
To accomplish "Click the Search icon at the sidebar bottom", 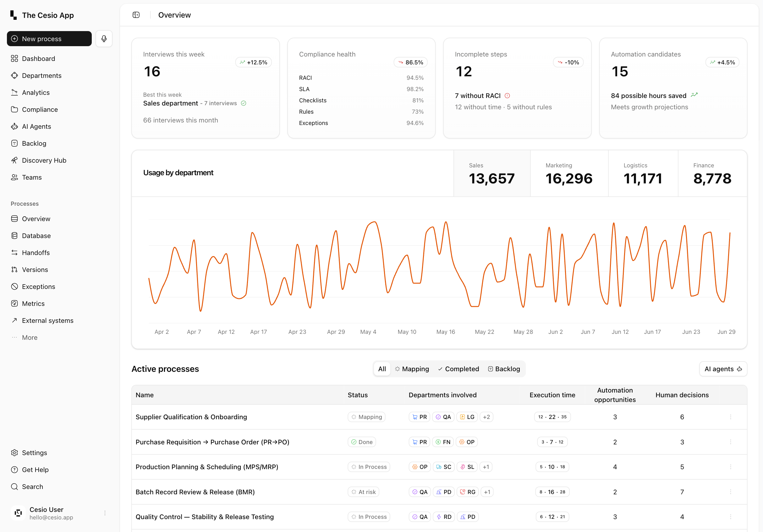I will [x=15, y=486].
